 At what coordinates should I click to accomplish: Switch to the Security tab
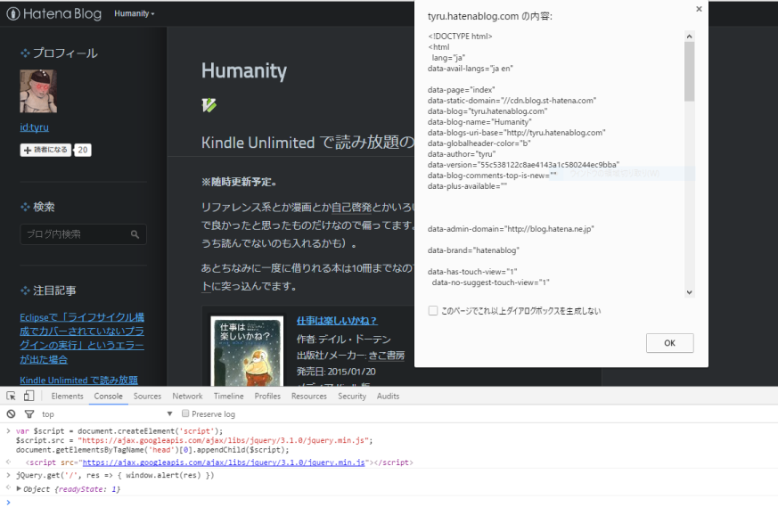point(352,396)
